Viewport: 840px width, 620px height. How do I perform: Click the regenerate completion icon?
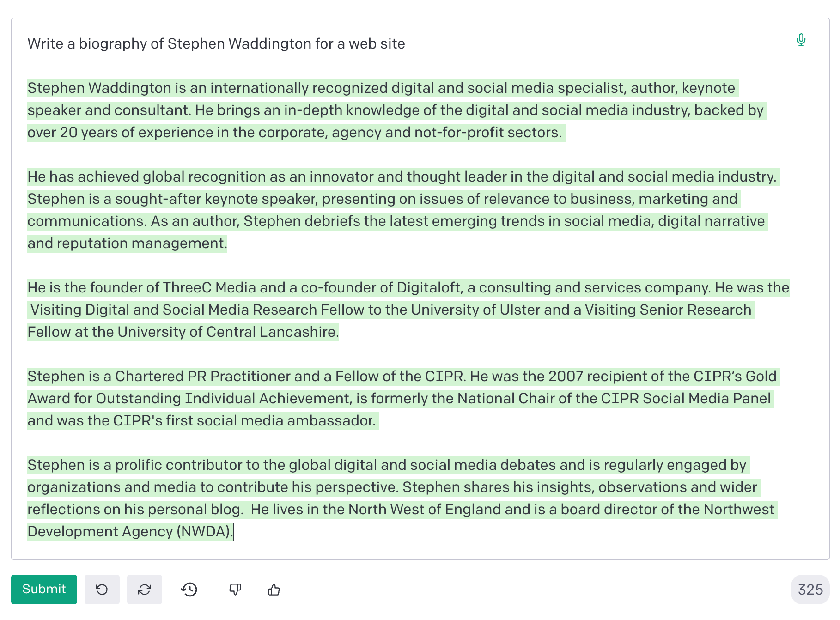tap(144, 590)
